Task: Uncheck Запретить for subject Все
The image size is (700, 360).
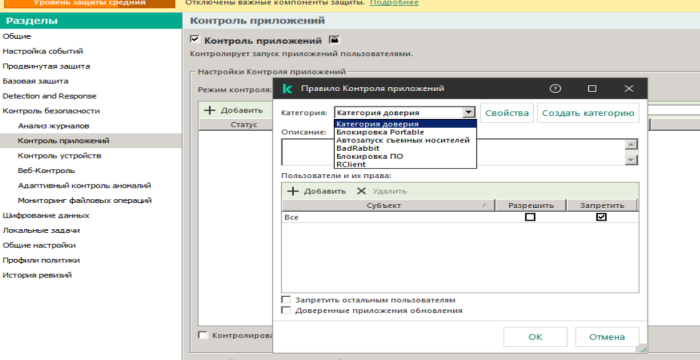Action: (x=601, y=217)
